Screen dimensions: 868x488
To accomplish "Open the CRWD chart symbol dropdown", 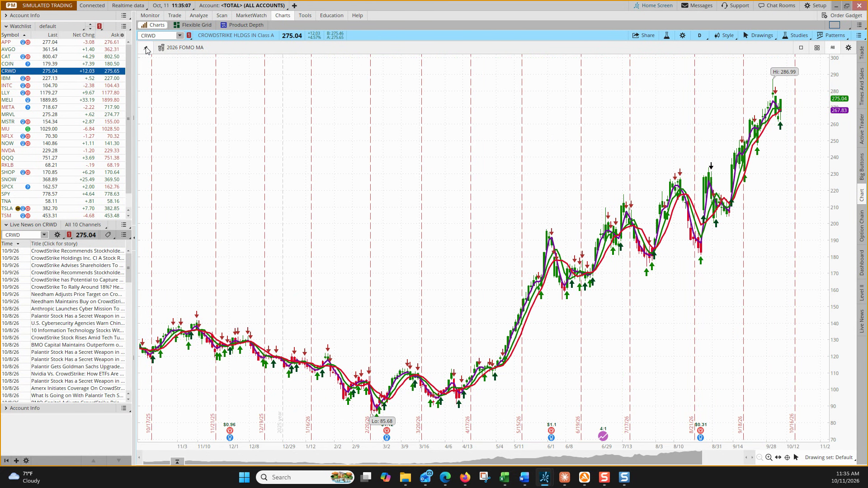I will pos(179,36).
